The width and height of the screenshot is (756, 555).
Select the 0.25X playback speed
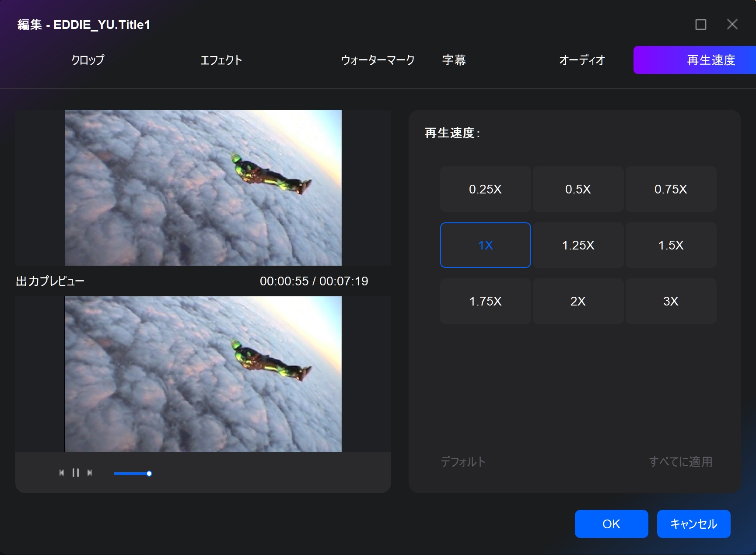click(485, 189)
